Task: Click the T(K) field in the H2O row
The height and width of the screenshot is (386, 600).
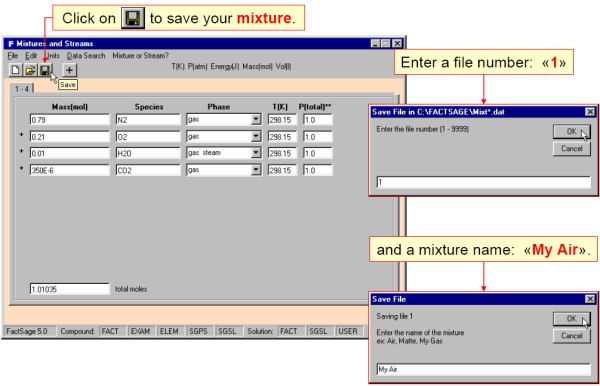Action: coord(282,153)
